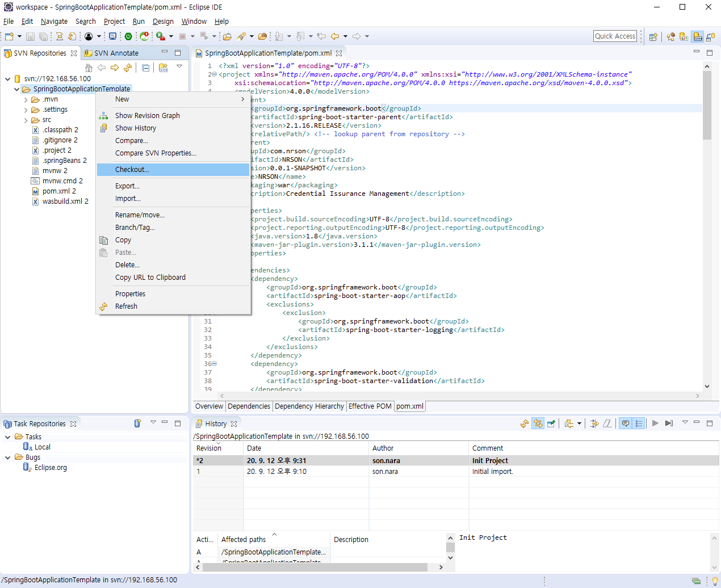This screenshot has width=721, height=588.
Task: Choose Branch/Tag... from context menu
Action: click(173, 228)
